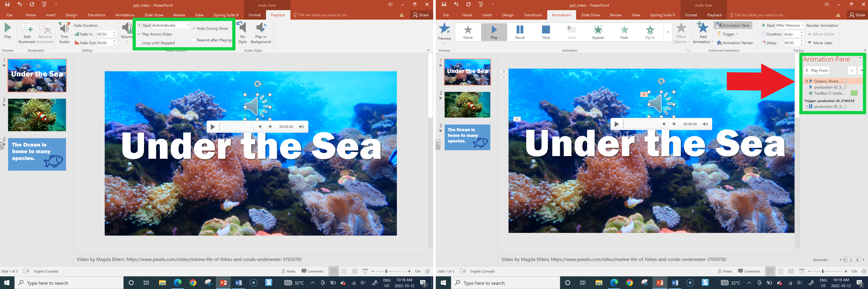Switch to Slide Sorter view in the left window status bar
Screen dimensions: 868x289
(x=344, y=271)
